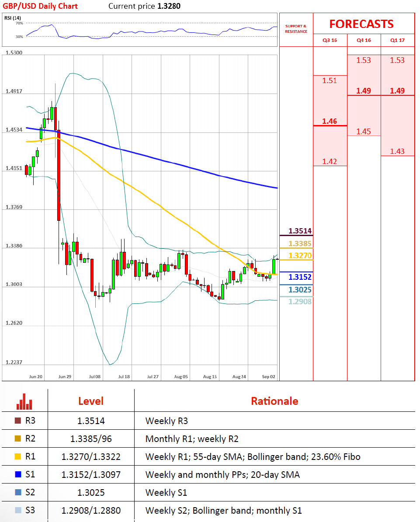This screenshot has height=522, width=420.
Task: Click the Monthly R1; weekly R2 rationale
Action: pos(192,439)
